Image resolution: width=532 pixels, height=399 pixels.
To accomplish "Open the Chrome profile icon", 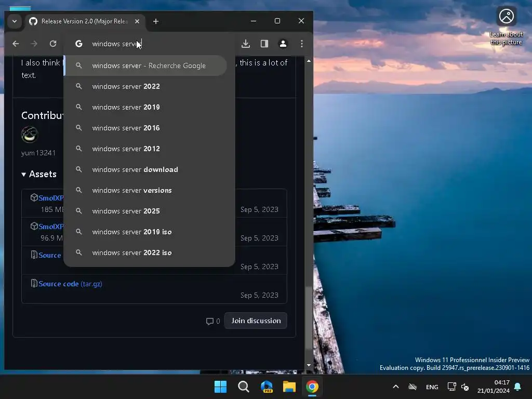I will 283,44.
